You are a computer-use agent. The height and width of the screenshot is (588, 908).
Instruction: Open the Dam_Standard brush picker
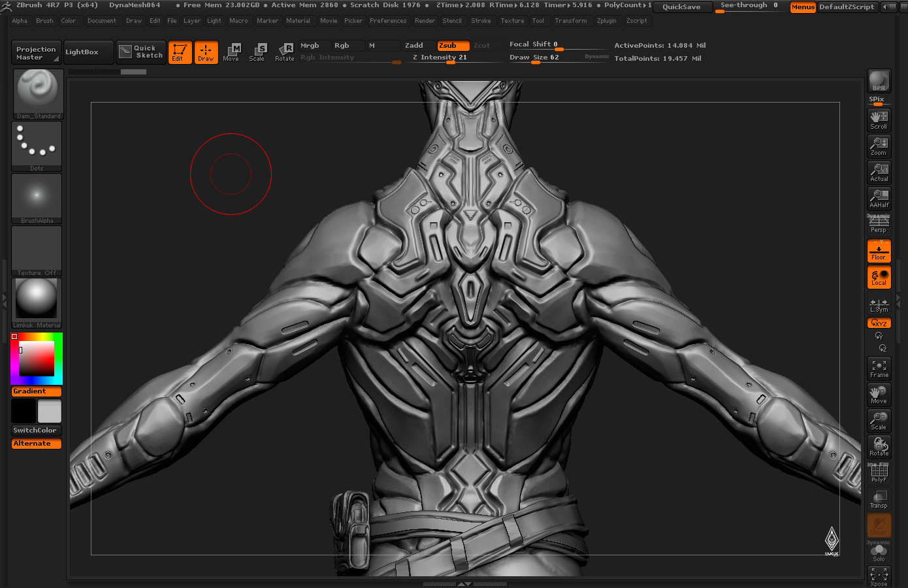(37, 94)
